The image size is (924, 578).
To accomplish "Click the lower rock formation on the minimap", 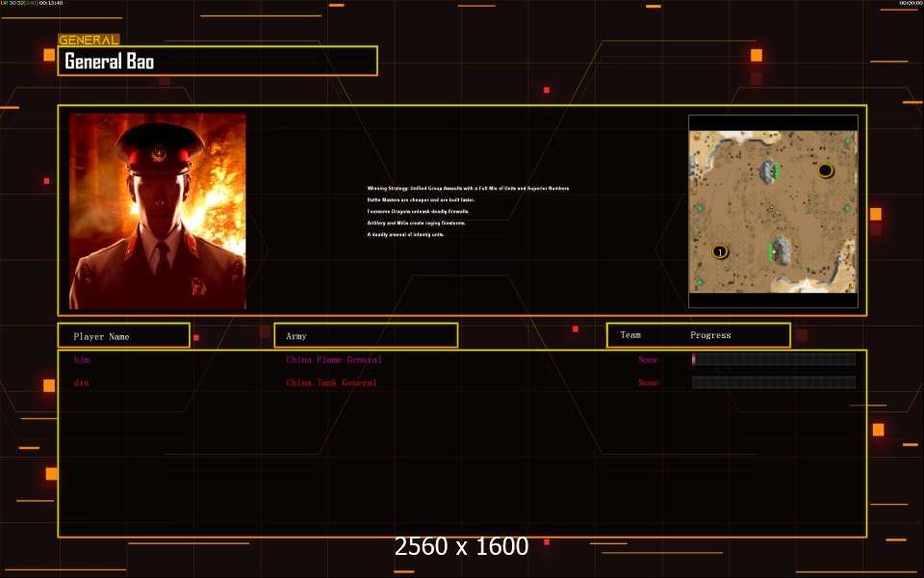I will pyautogui.click(x=780, y=250).
